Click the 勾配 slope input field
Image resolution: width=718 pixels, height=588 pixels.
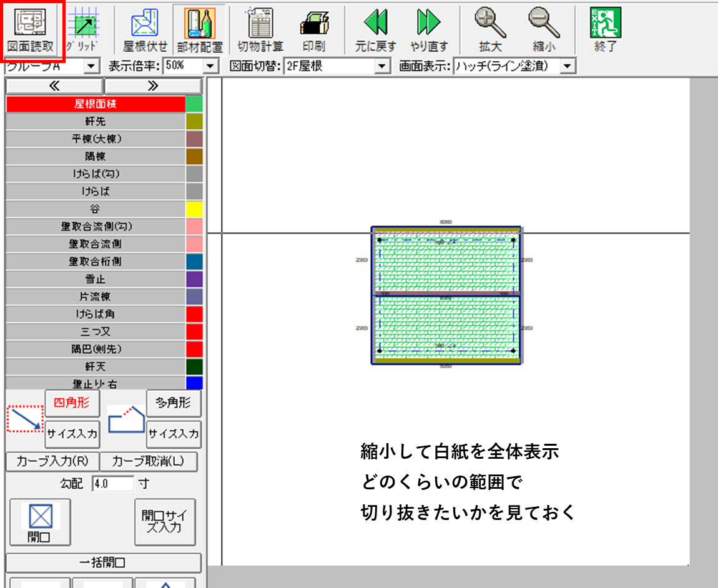113,483
